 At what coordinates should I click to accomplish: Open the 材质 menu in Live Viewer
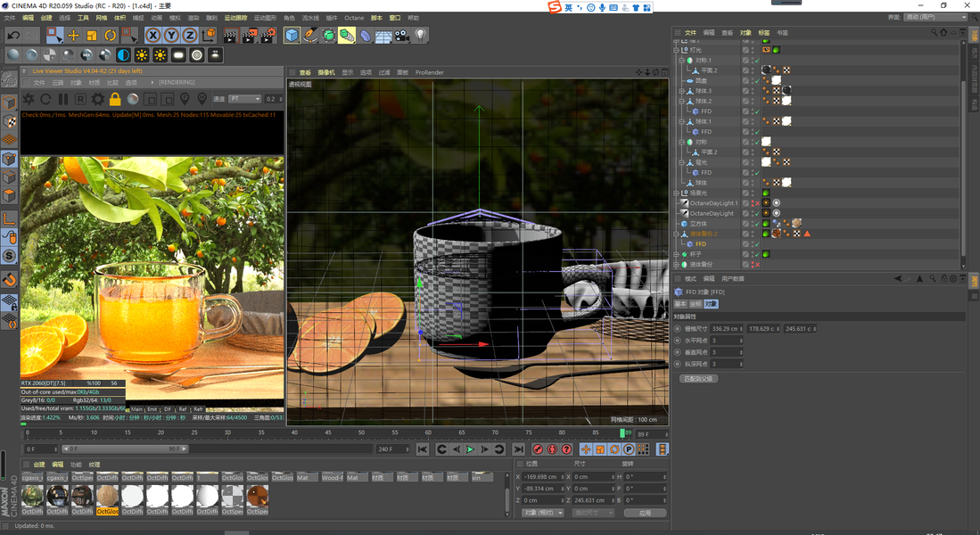click(95, 83)
